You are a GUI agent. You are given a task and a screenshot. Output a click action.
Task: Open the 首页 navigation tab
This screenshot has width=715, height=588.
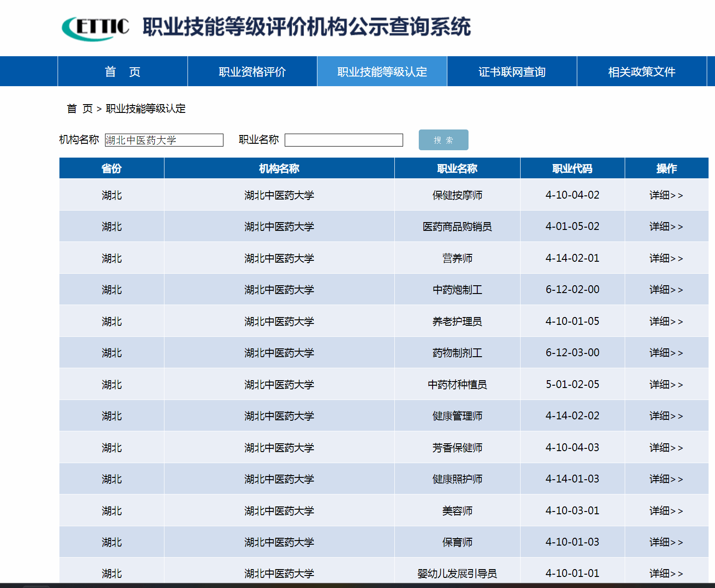[x=123, y=71]
